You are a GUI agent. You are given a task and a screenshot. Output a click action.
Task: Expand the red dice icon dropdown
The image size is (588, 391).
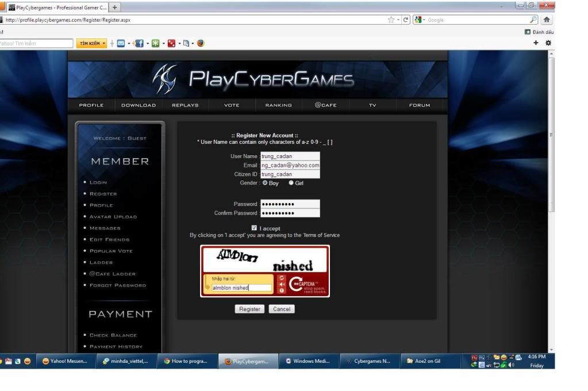(179, 44)
